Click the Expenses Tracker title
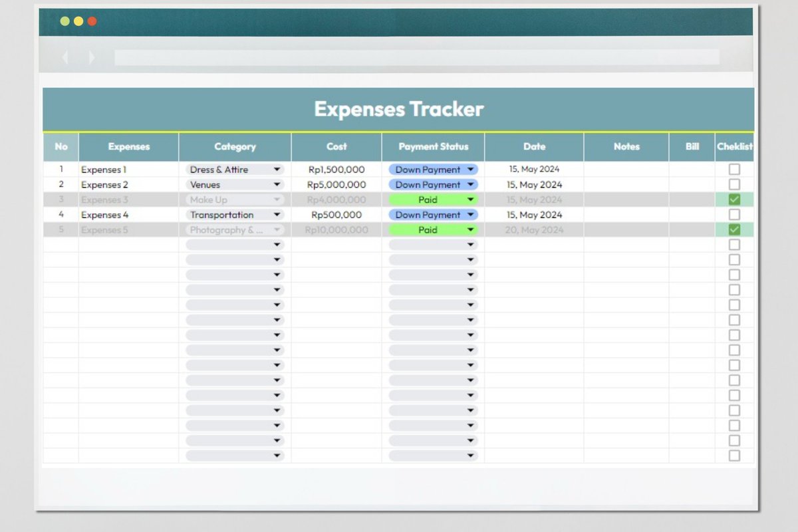This screenshot has height=532, width=798. click(399, 109)
